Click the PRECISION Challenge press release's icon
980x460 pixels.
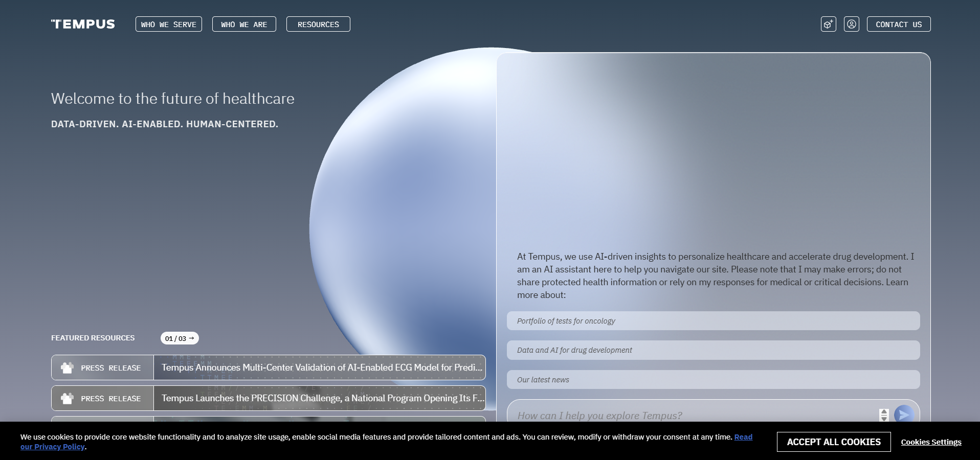67,398
